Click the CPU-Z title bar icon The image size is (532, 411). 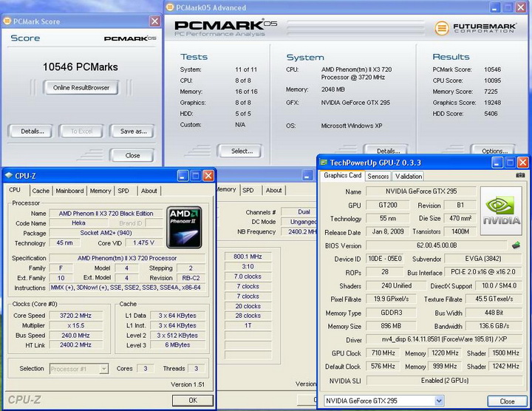pyautogui.click(x=8, y=175)
